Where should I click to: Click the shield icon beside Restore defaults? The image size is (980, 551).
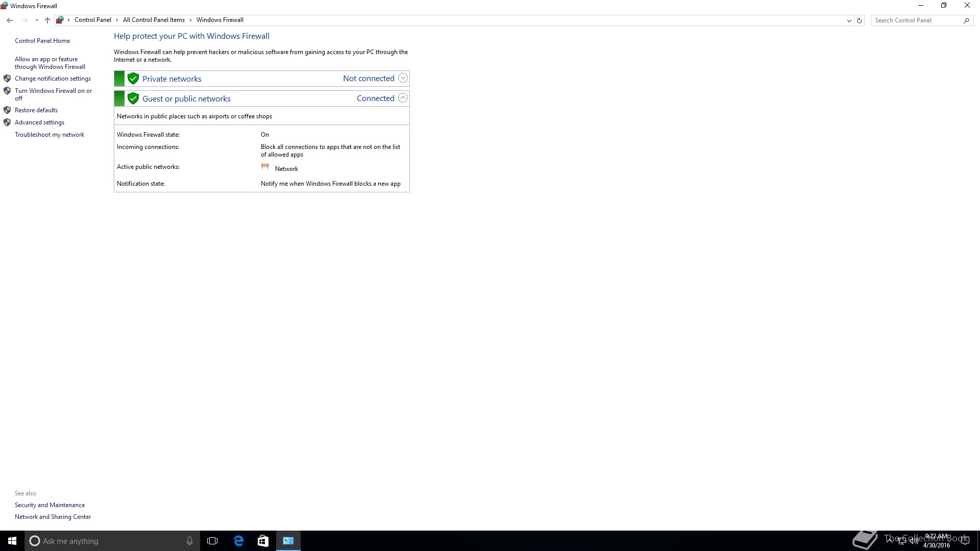point(7,110)
